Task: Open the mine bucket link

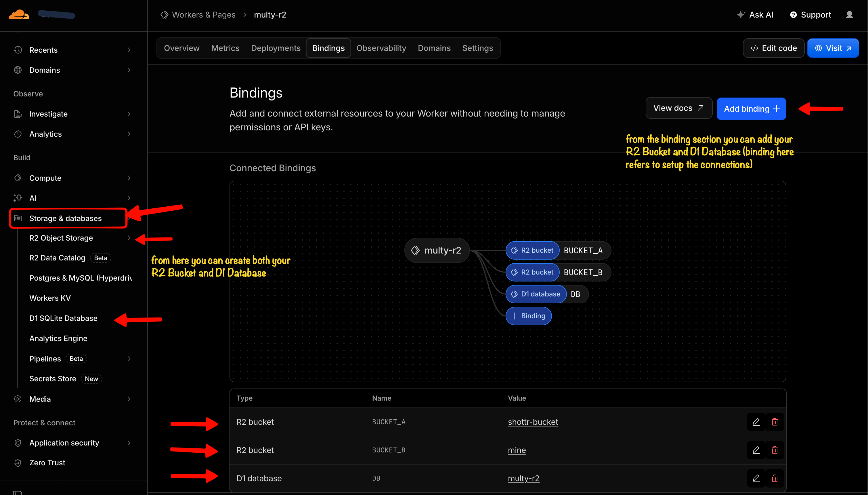Action: tap(517, 450)
